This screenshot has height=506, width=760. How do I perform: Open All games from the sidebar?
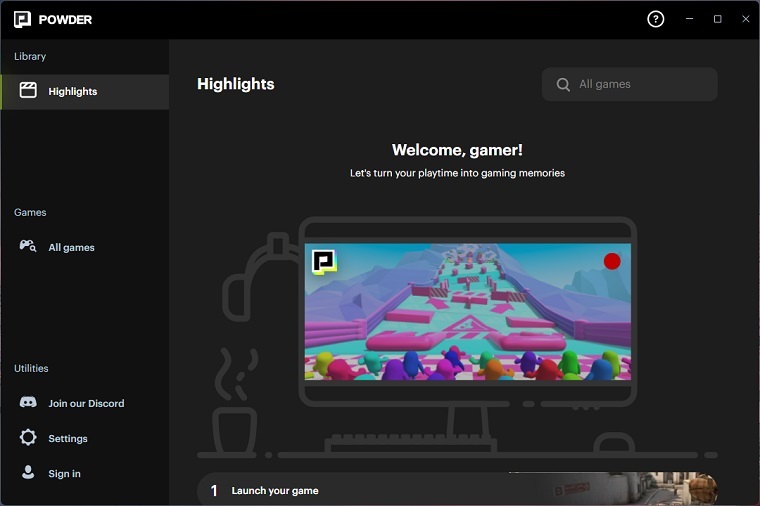85,247
